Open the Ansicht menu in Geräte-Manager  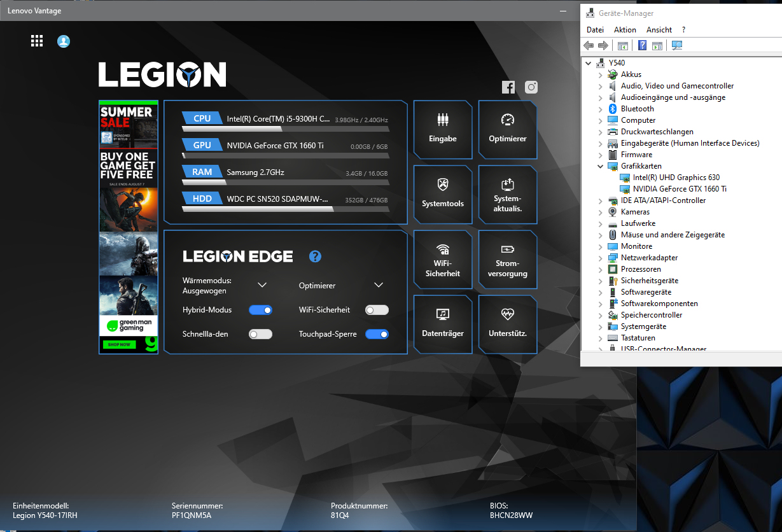point(659,30)
